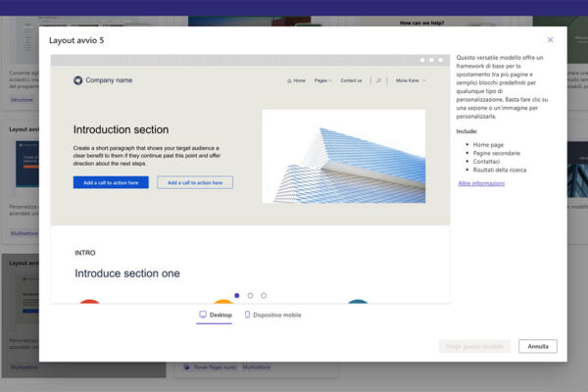Click the greyed-out choose template button
588x392 pixels.
[x=474, y=346]
